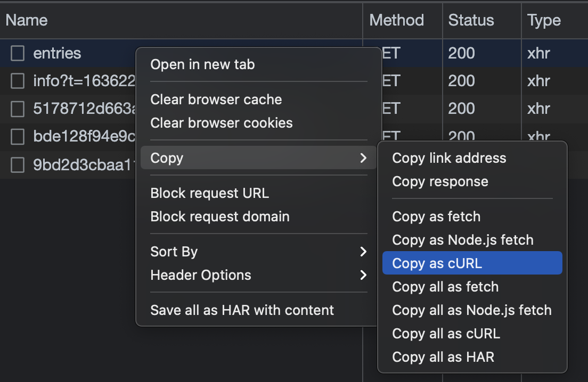588x382 pixels.
Task: Choose Clear browser cookies
Action: pos(222,123)
